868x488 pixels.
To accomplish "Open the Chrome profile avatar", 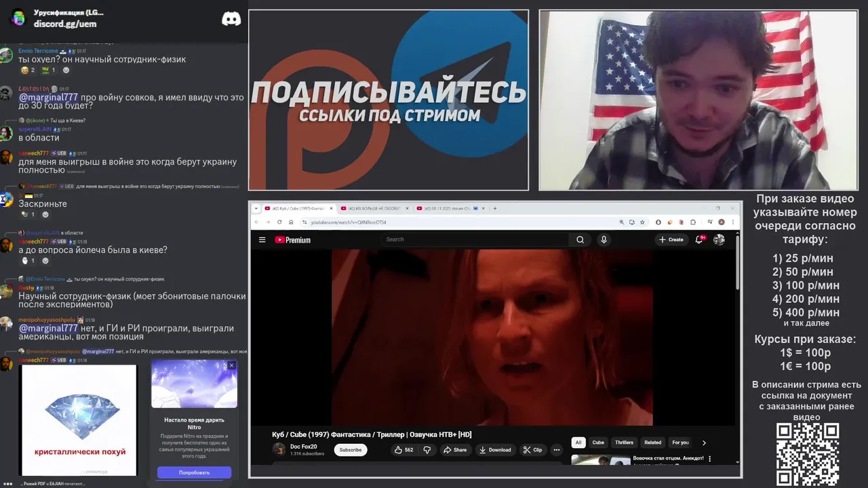I will point(721,222).
